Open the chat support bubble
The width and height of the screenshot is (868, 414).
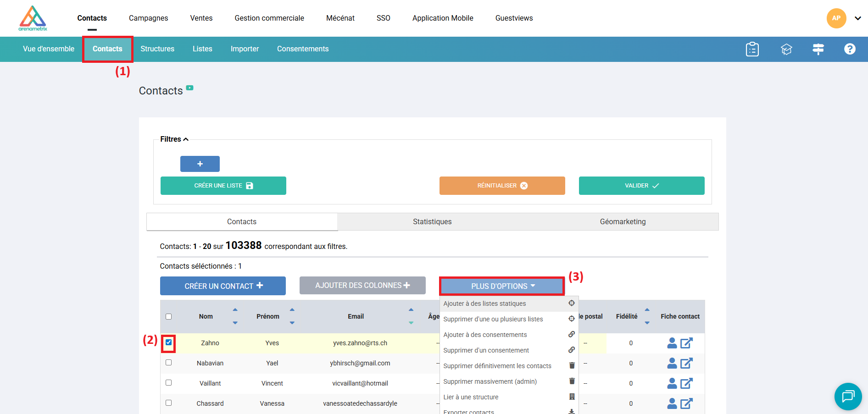tap(848, 396)
